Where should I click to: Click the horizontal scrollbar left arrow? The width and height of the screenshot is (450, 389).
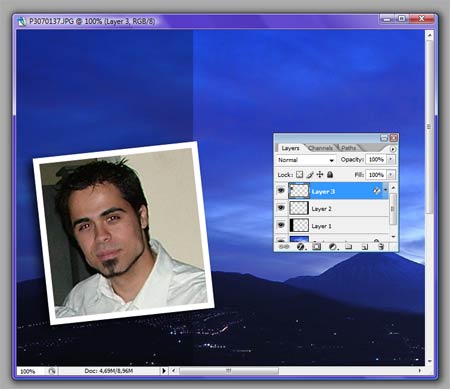[x=173, y=371]
